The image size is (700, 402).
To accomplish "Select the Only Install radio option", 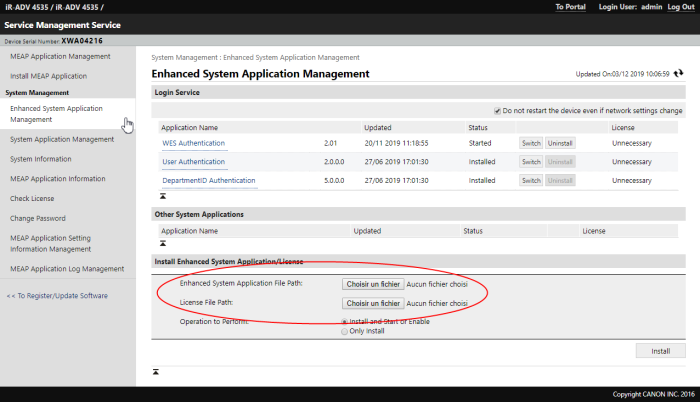I will click(x=346, y=331).
